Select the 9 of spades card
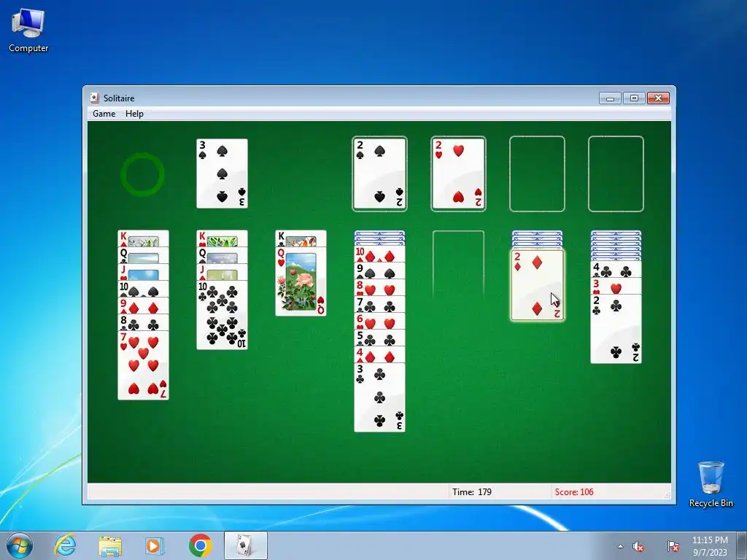The width and height of the screenshot is (747, 560). coord(379,271)
